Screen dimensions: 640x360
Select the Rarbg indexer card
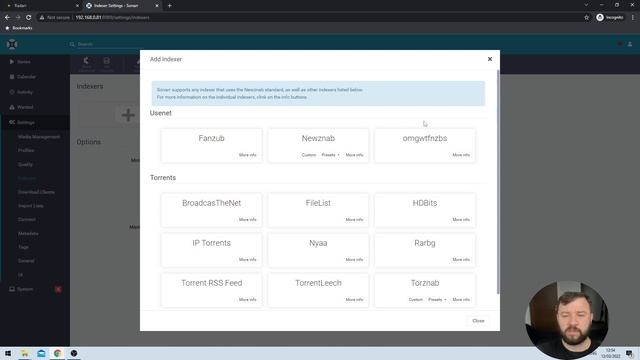tap(425, 250)
